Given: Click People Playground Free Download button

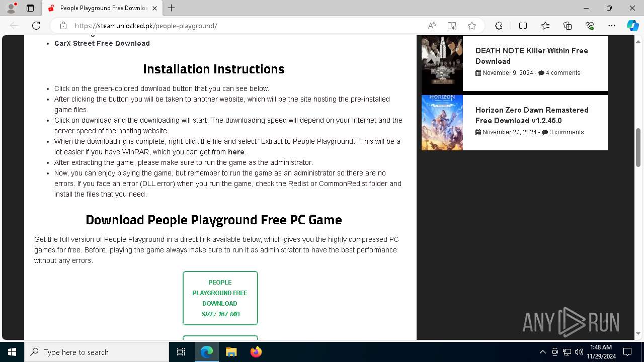Looking at the screenshot, I should tap(220, 298).
